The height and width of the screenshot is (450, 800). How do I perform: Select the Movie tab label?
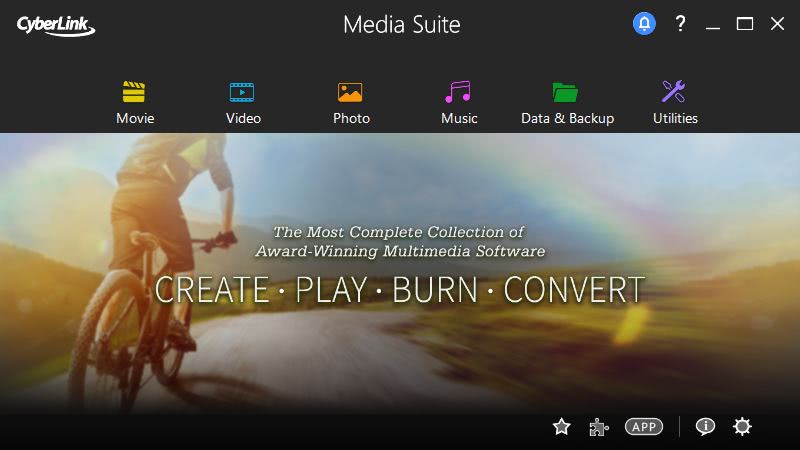[x=135, y=118]
